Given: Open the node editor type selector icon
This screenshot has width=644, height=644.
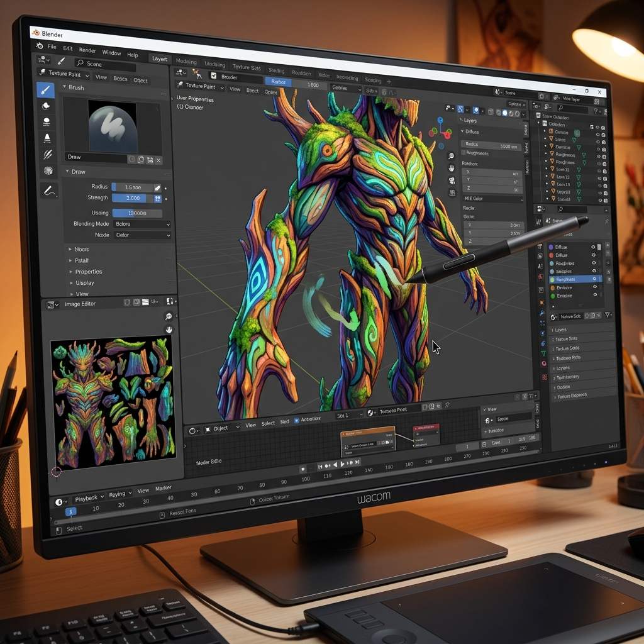Looking at the screenshot, I should point(193,431).
